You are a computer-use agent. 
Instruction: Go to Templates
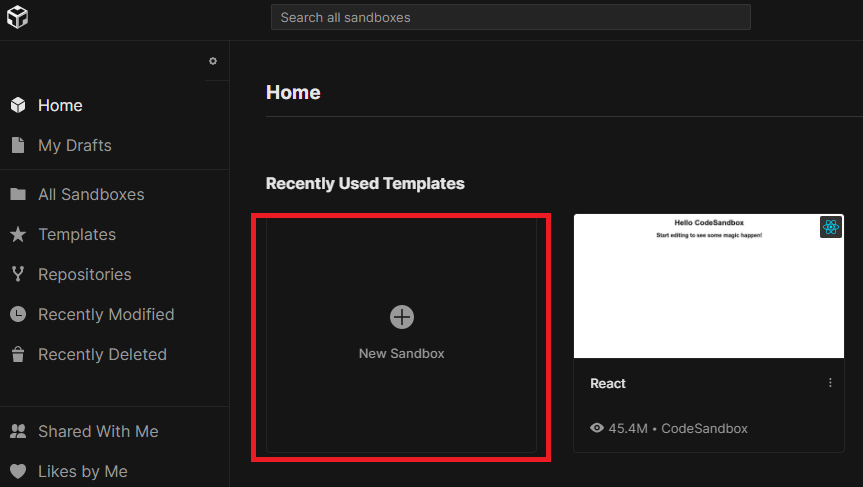click(x=77, y=234)
